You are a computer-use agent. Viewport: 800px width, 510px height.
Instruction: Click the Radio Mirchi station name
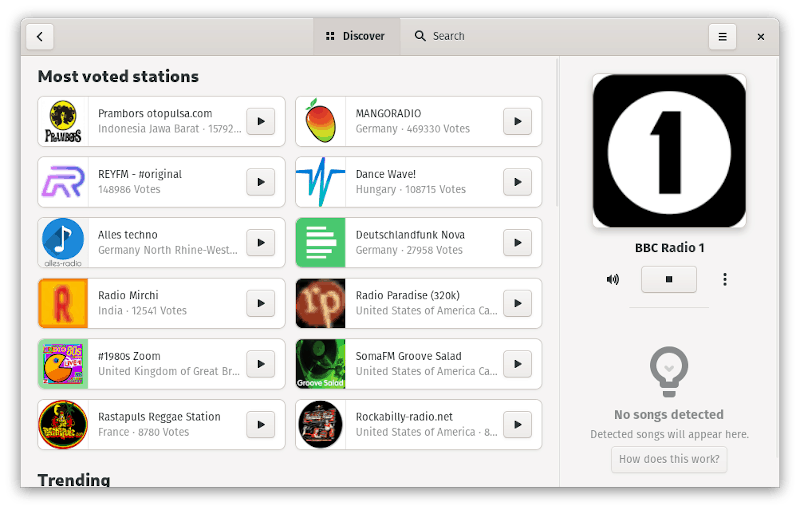128,296
